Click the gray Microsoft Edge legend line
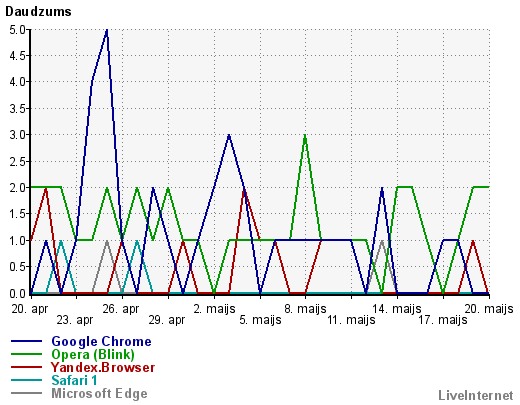Viewport: 520px width, 405px height. pyautogui.click(x=26, y=393)
